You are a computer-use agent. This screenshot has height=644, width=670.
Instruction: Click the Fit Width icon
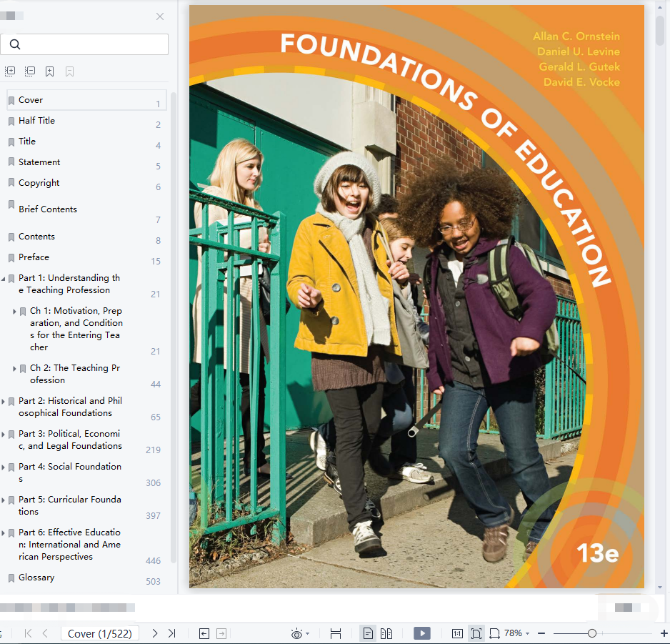[494, 633]
